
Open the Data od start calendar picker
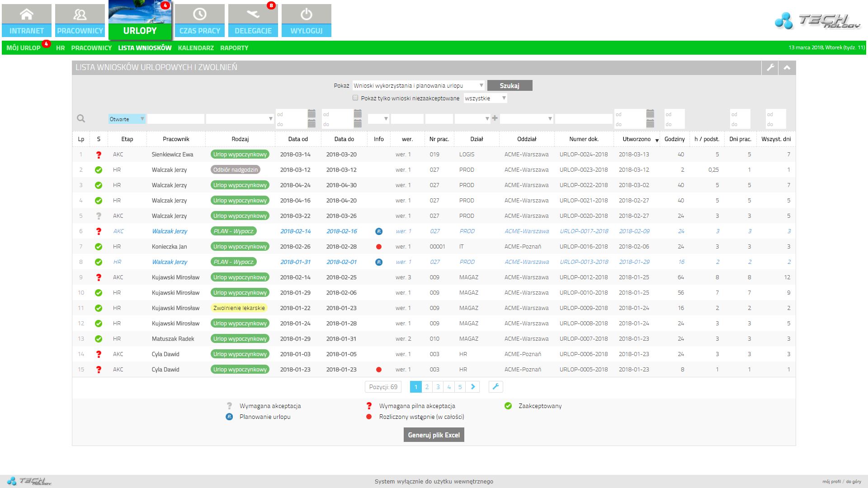click(311, 113)
